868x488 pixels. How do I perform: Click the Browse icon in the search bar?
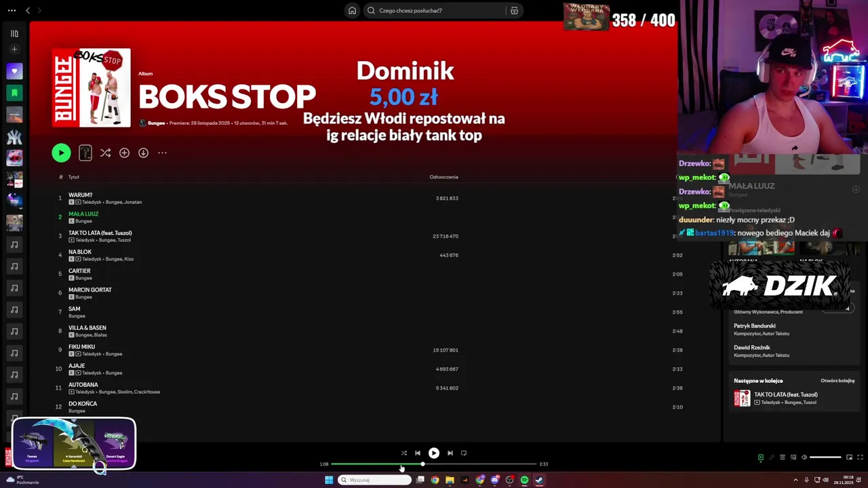pyautogui.click(x=514, y=10)
